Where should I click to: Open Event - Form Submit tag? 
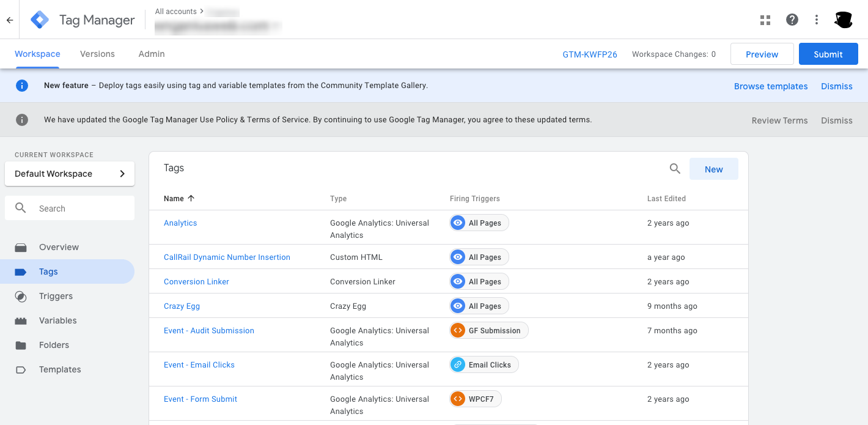point(200,399)
